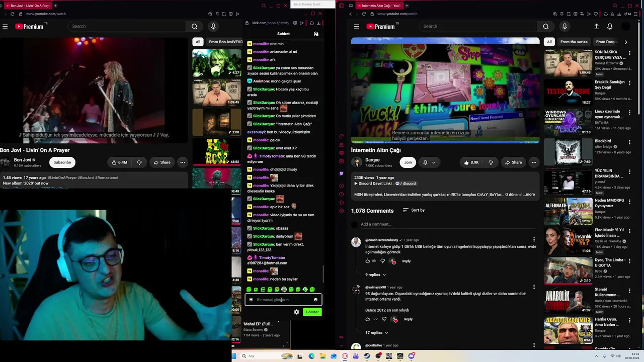Like the Bon Jovi video (6.4M)
This screenshot has width=644, height=362.
(119, 162)
